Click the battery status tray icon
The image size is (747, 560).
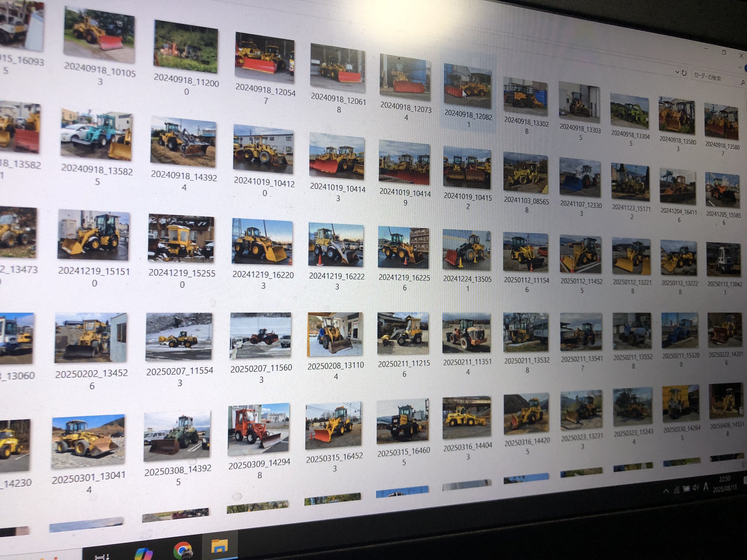[686, 489]
